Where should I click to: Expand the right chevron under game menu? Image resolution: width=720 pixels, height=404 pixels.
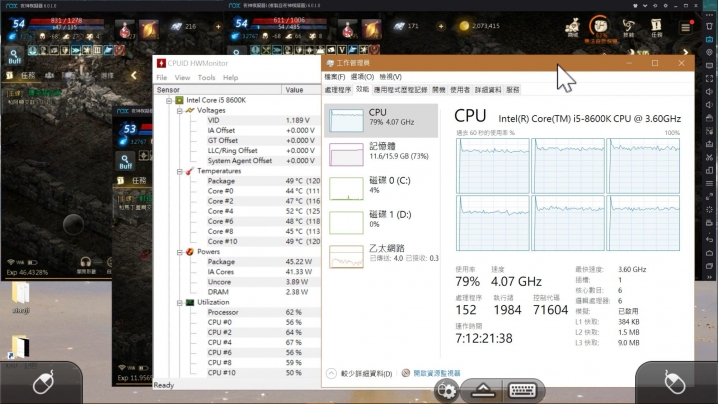point(685,52)
